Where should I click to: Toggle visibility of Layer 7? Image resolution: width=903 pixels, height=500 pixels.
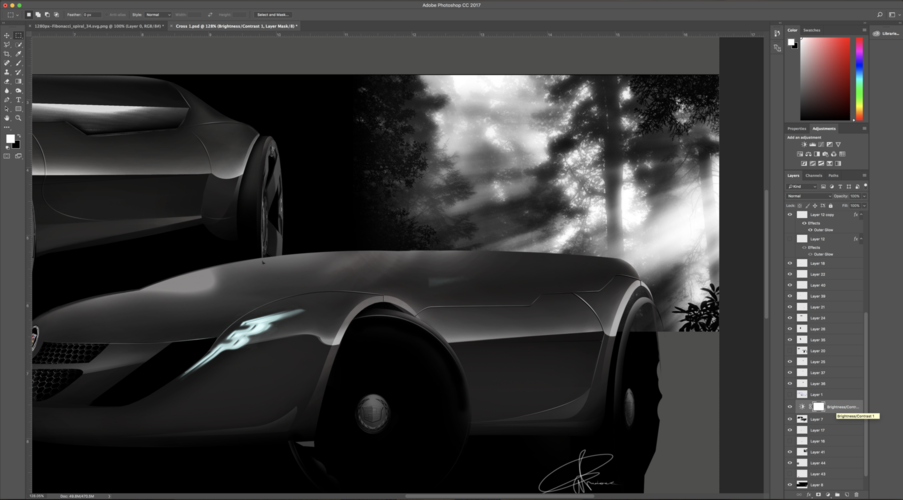pos(790,419)
